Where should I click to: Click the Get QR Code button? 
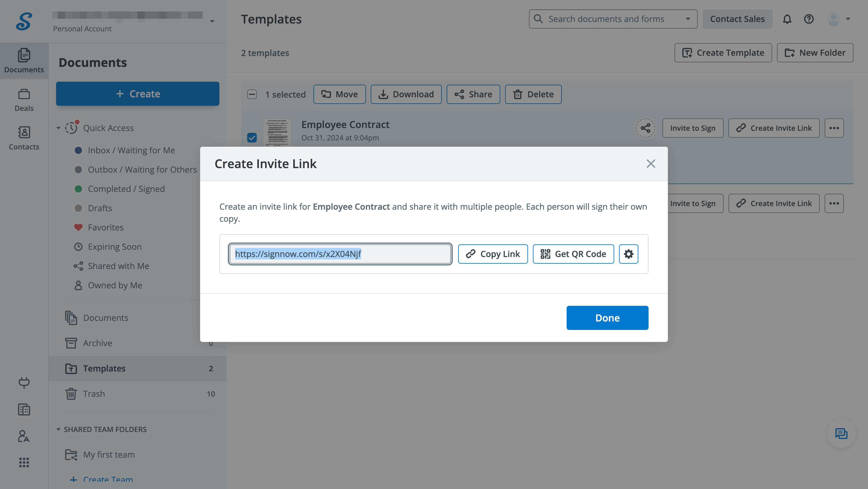(573, 254)
